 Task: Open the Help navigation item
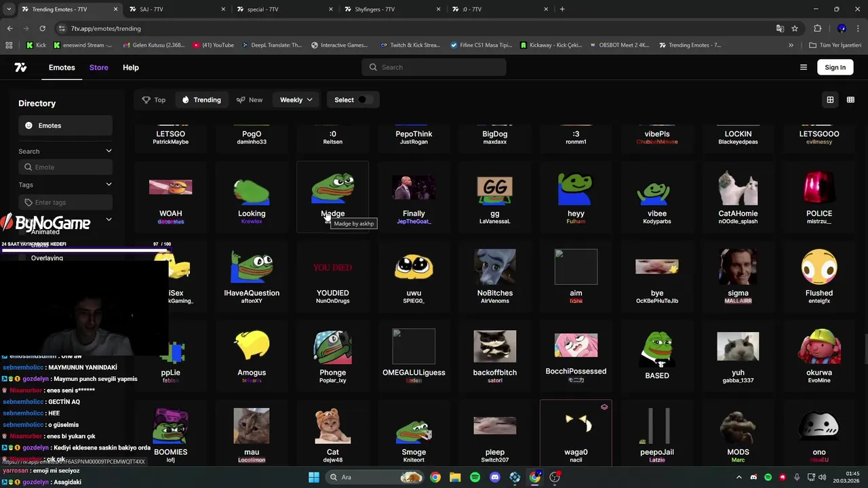click(x=131, y=67)
